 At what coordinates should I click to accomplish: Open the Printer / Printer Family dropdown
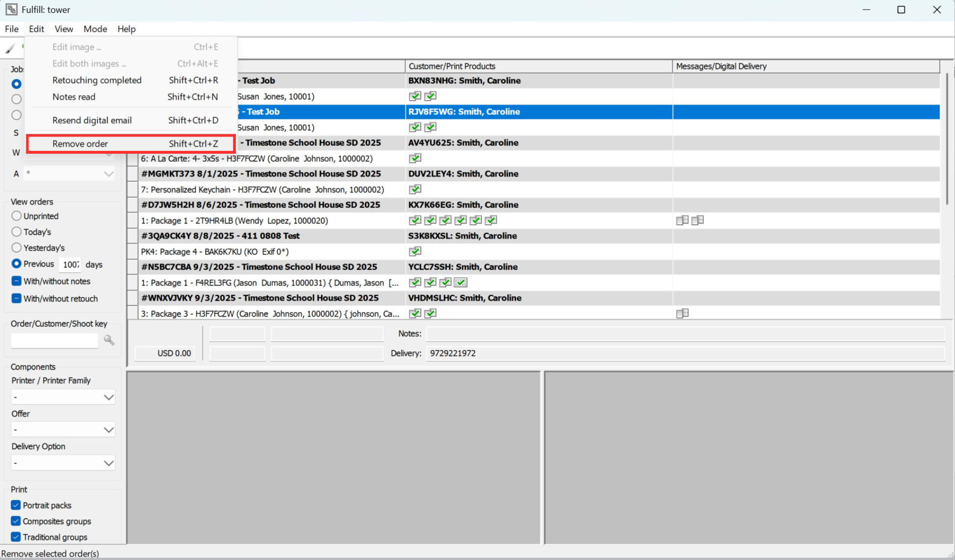(x=63, y=396)
